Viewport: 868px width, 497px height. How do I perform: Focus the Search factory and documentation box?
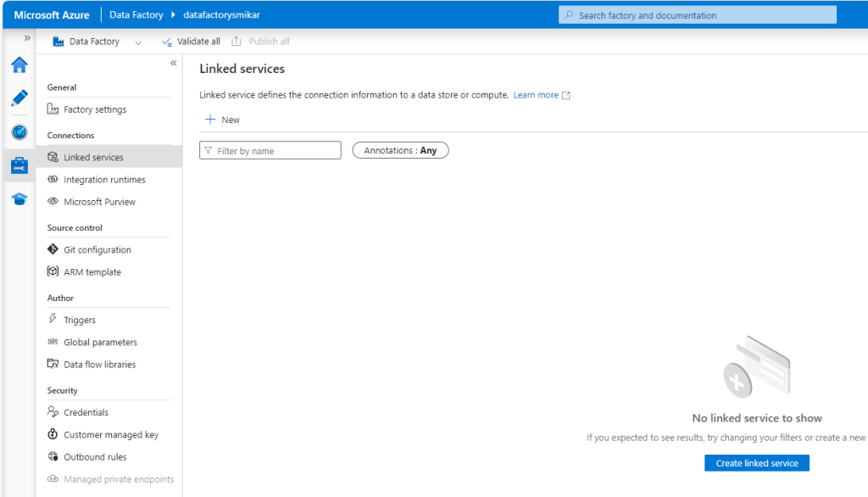[698, 15]
